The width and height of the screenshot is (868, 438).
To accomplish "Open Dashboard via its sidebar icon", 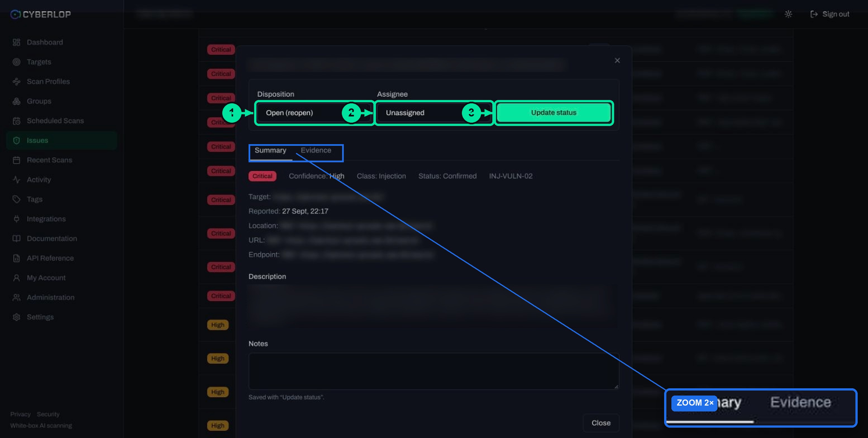I will click(x=16, y=42).
